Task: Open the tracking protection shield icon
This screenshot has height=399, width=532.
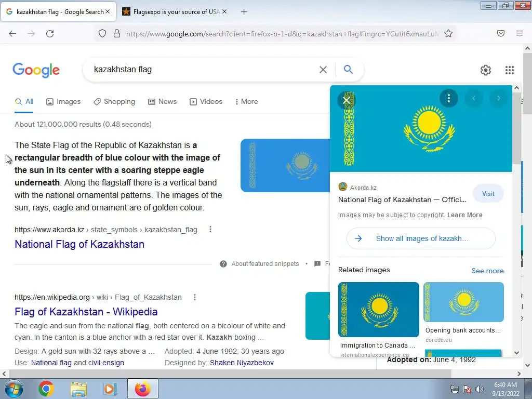Action: click(102, 33)
